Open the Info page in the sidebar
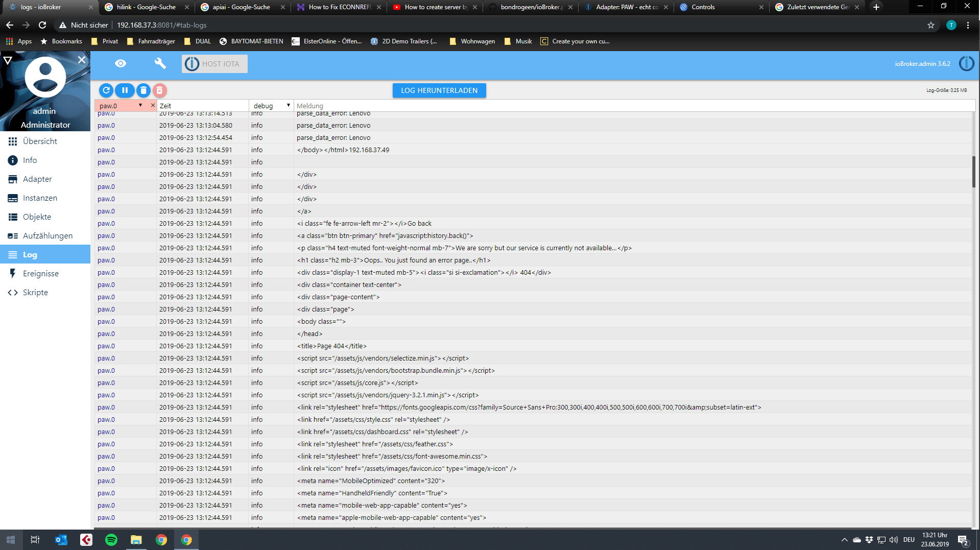 45,160
